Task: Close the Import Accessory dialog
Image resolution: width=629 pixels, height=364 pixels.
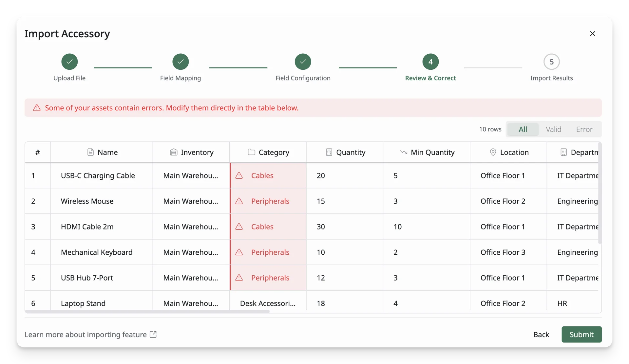Action: [592, 33]
